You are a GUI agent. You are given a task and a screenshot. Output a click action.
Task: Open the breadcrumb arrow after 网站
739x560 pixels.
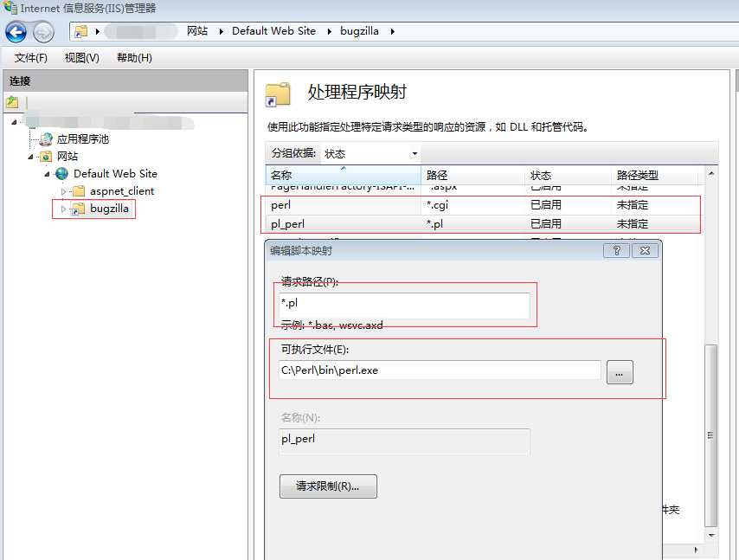(x=221, y=31)
